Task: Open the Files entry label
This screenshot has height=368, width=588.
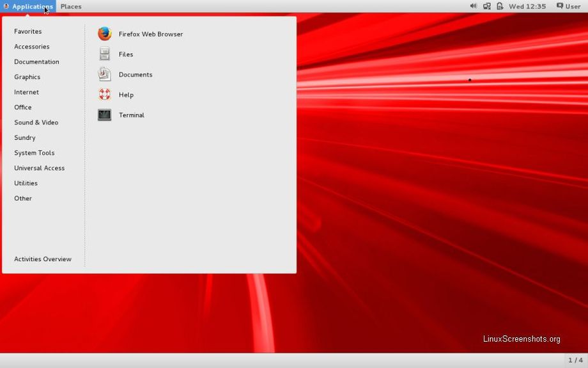Action: (126, 54)
